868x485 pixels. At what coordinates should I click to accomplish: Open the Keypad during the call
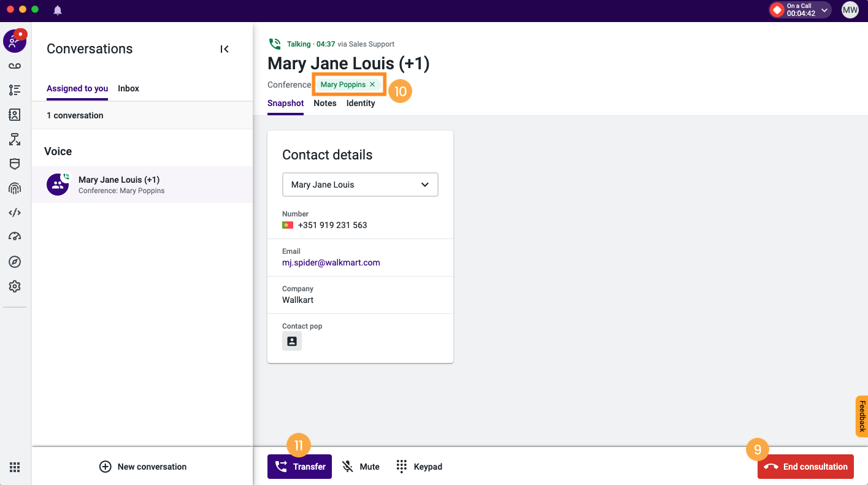click(419, 467)
